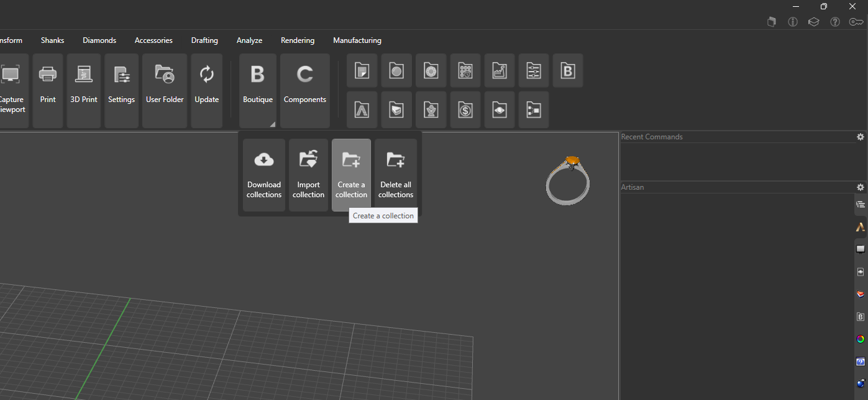Screen dimensions: 868x400
Task: Click the blue sphere sidebar icon
Action: [861, 383]
